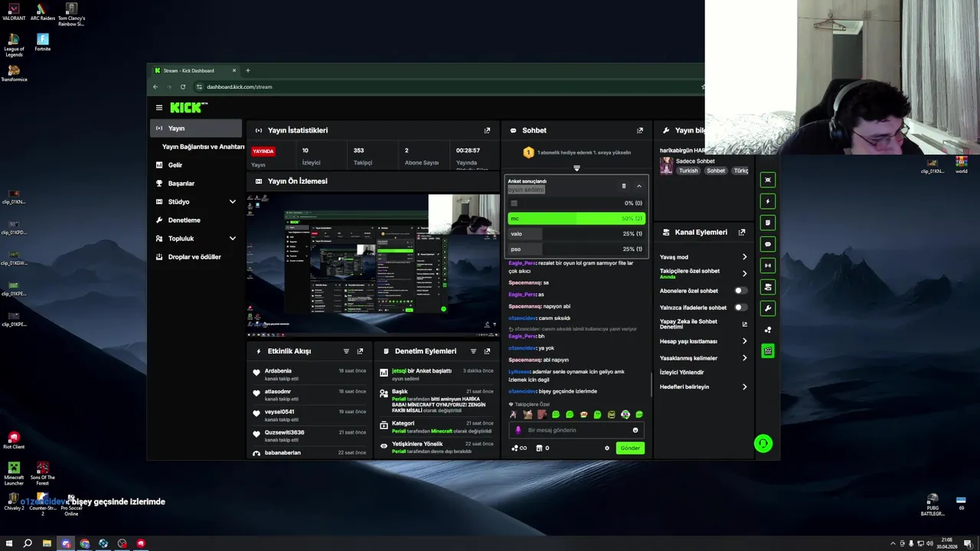
Task: Open Droplar ve ödüller page
Action: tap(194, 257)
